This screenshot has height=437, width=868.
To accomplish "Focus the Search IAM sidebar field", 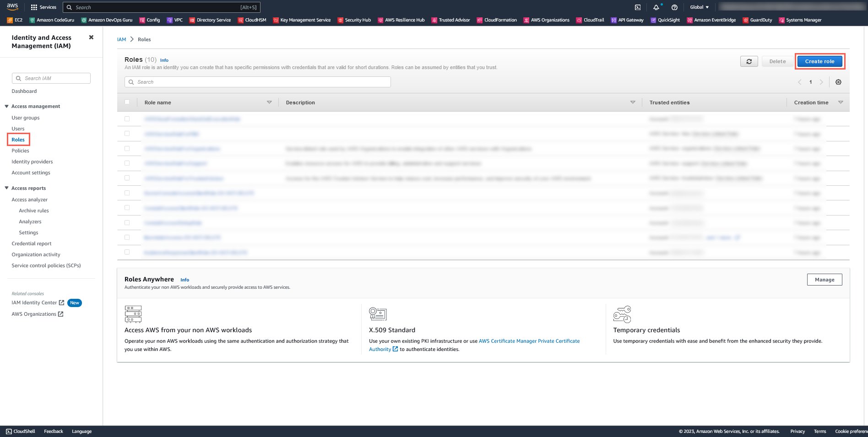I will (x=51, y=78).
